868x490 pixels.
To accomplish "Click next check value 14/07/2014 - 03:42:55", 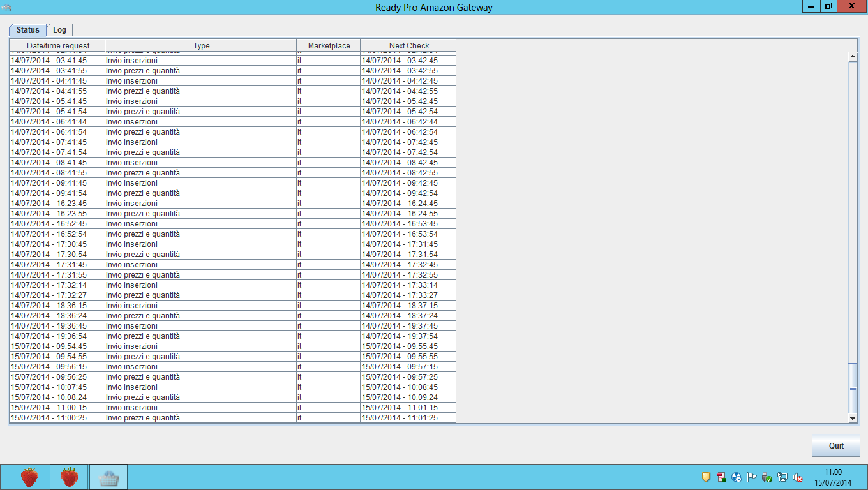I will click(408, 71).
